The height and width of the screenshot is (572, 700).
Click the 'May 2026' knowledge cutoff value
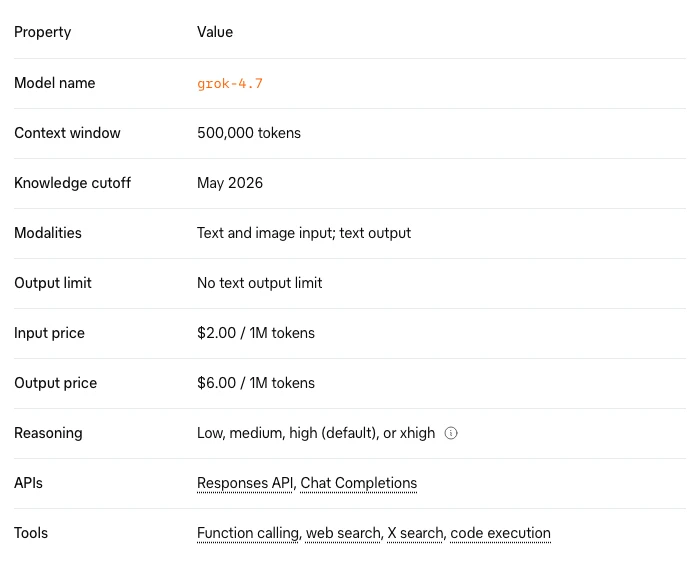(x=230, y=183)
